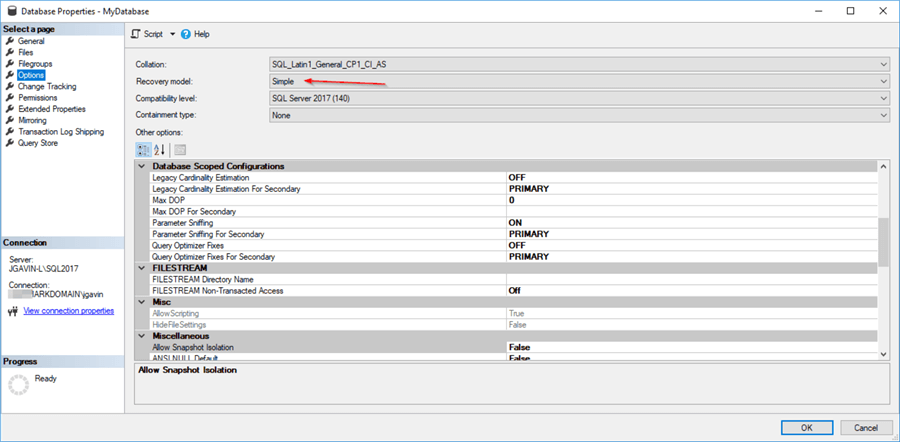
Task: Click the Max DOP For Secondary row
Action: (514, 212)
